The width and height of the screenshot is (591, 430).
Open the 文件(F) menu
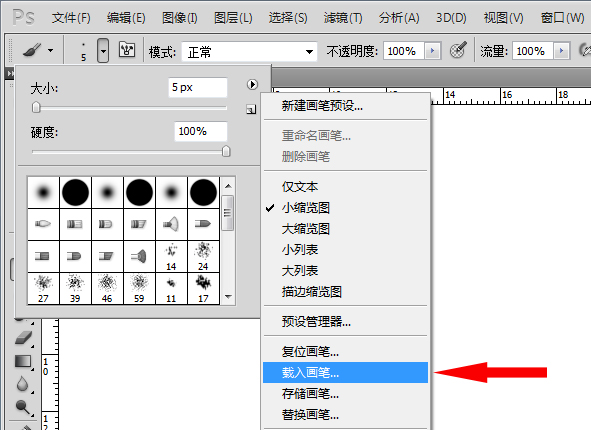pos(71,18)
